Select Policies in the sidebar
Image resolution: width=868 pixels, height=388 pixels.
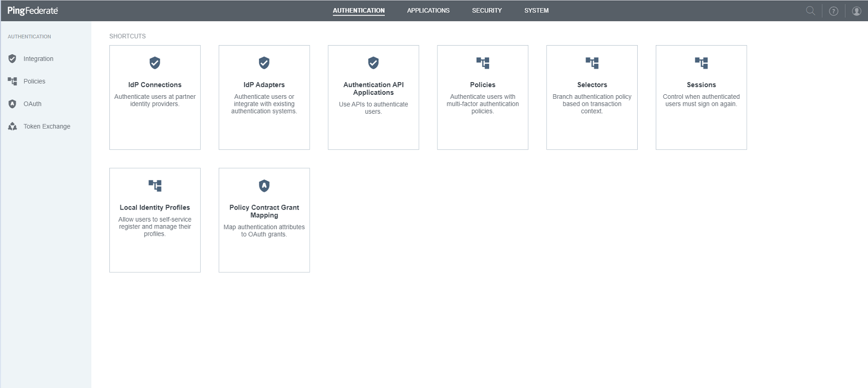pos(34,81)
